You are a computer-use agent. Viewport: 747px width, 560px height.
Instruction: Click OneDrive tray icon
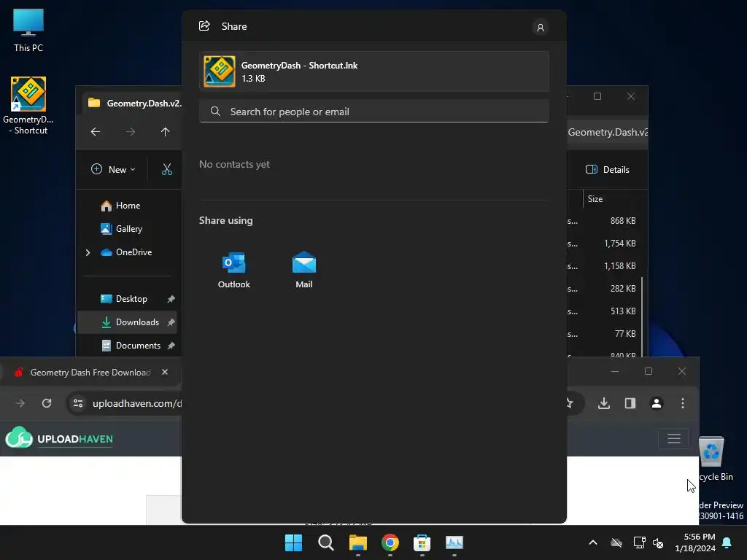[616, 542]
